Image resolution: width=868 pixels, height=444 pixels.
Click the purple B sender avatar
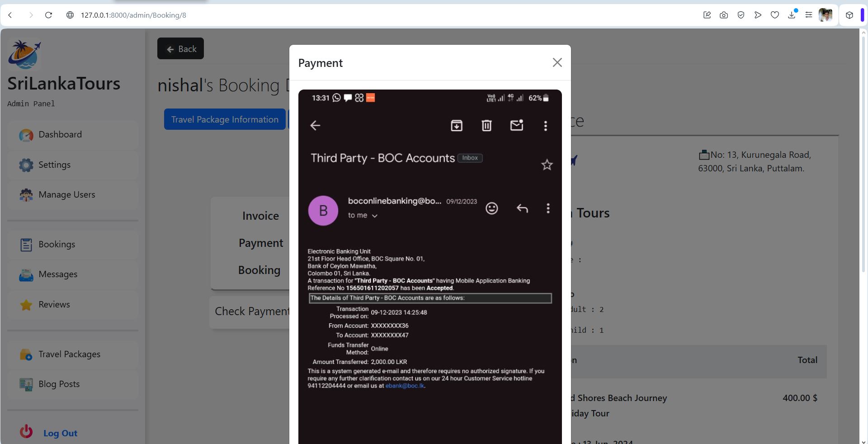(323, 210)
